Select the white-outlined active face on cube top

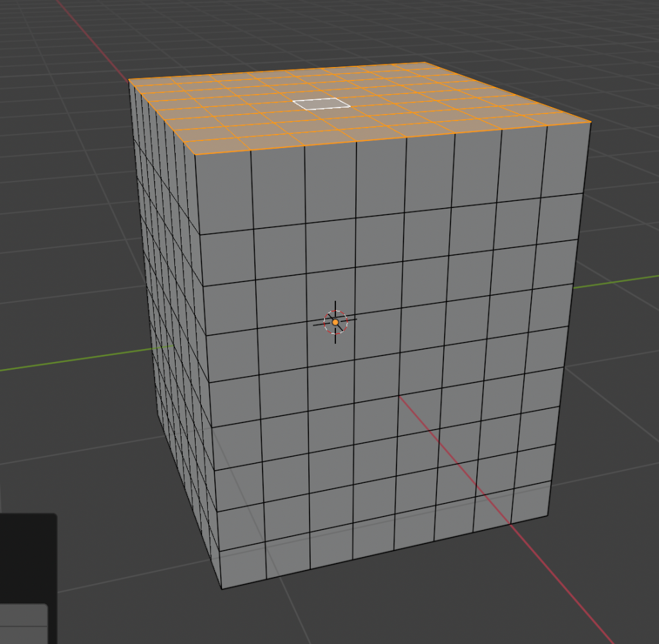(x=321, y=104)
